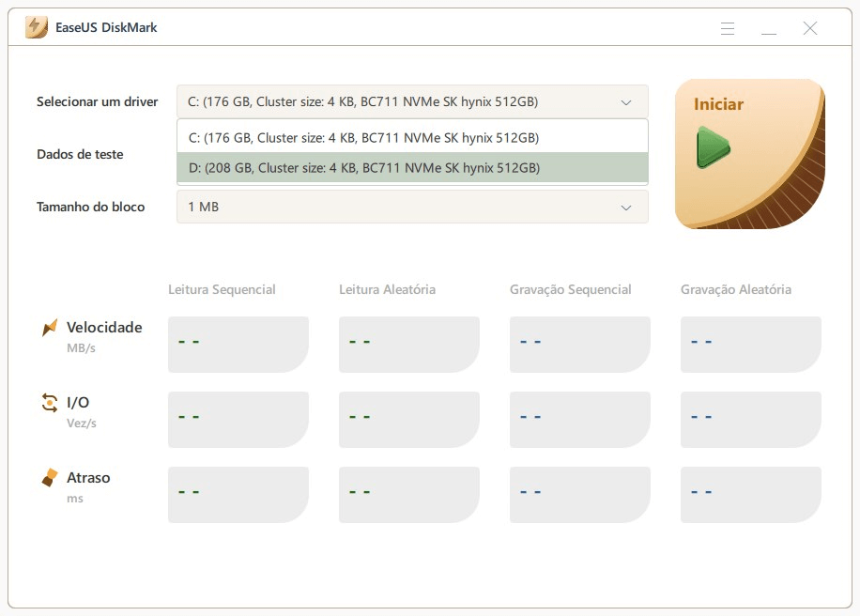This screenshot has height=616, width=860.
Task: Click the Gravação Aleatória column header
Action: (736, 289)
